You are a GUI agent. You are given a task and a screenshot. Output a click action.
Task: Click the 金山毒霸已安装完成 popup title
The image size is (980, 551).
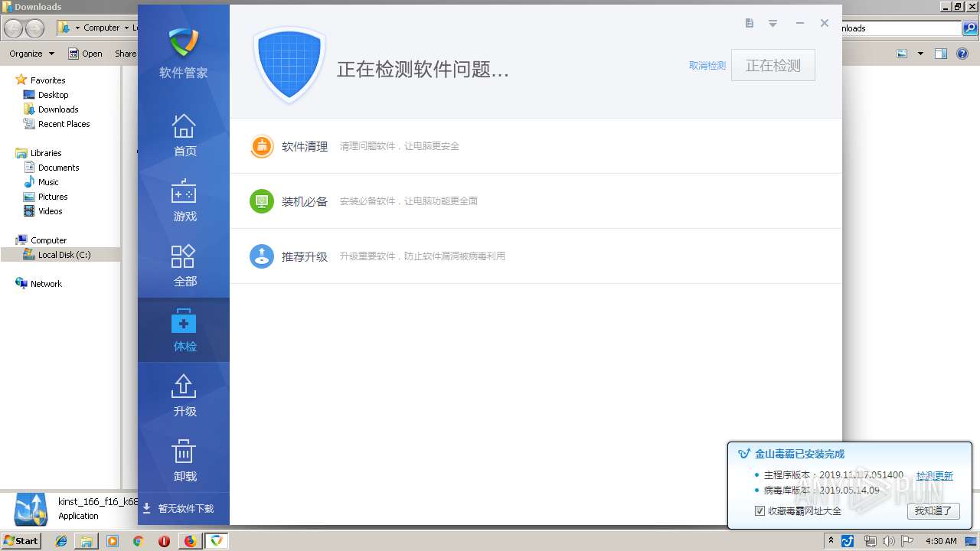coord(799,454)
